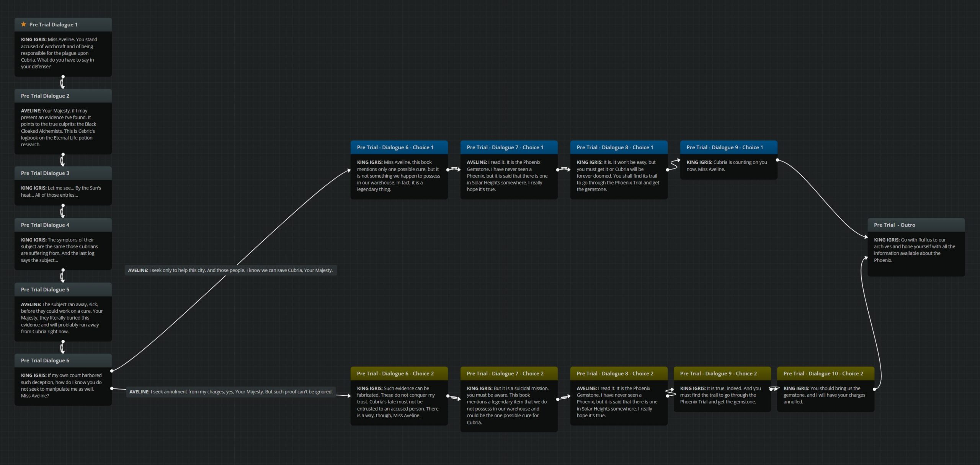This screenshot has height=465, width=980.
Task: Select the Dialogue 10 - Choice 2 node header
Action: (825, 374)
